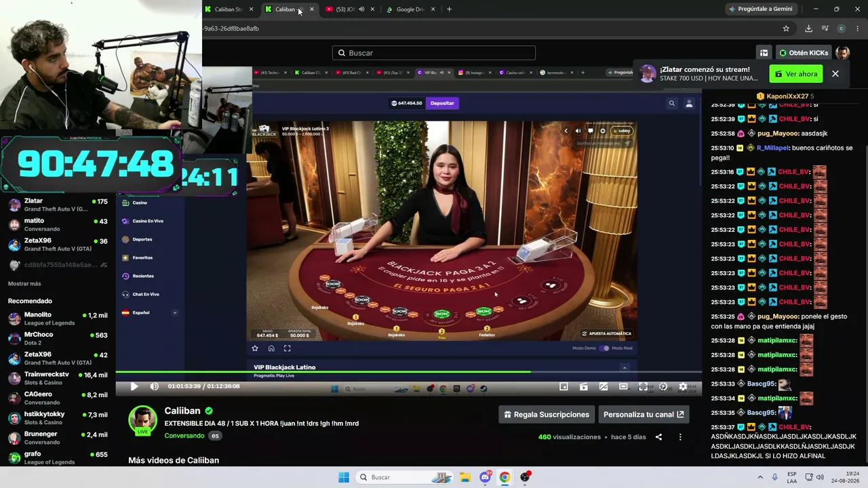
Task: Open recommended channel CAGeero
Action: [x=58, y=398]
